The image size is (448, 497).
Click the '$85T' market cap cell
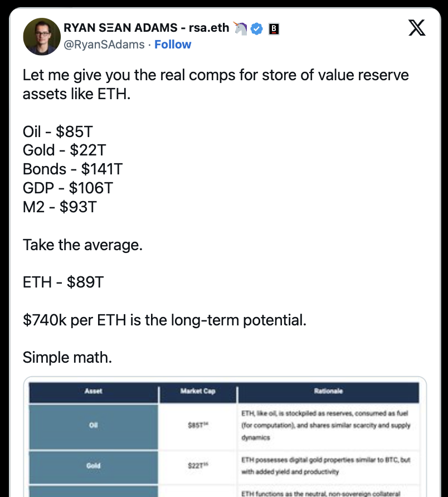click(x=197, y=425)
